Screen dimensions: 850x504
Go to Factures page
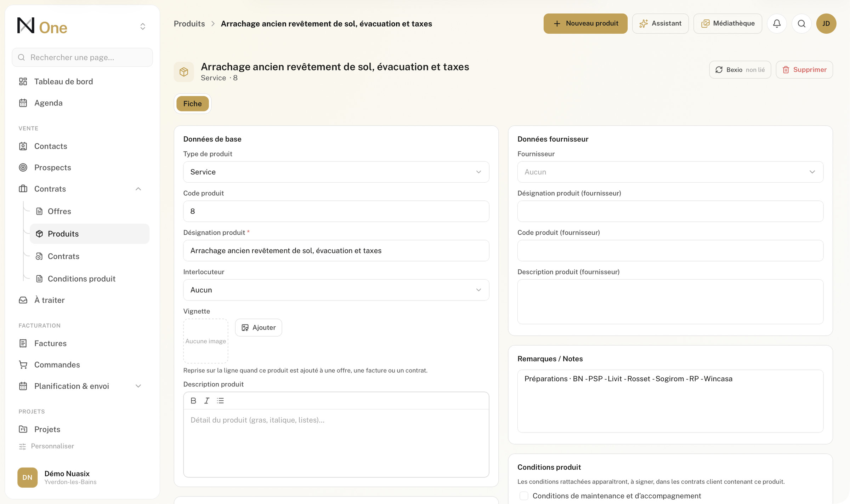82,343
